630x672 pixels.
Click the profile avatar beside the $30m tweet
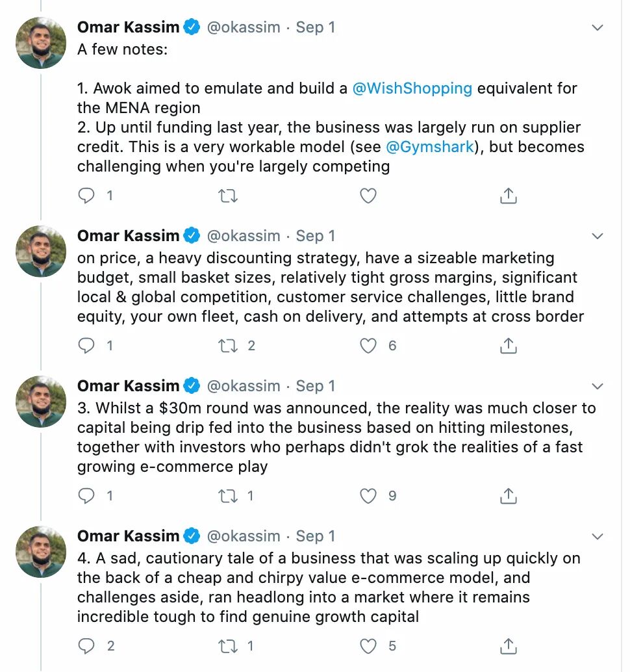pyautogui.click(x=40, y=402)
